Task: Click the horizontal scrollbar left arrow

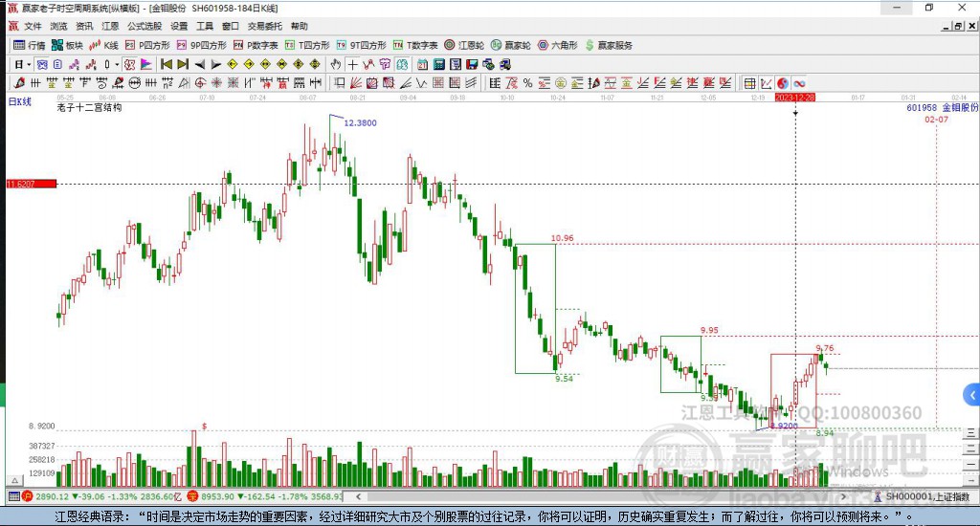Action: pos(359,496)
